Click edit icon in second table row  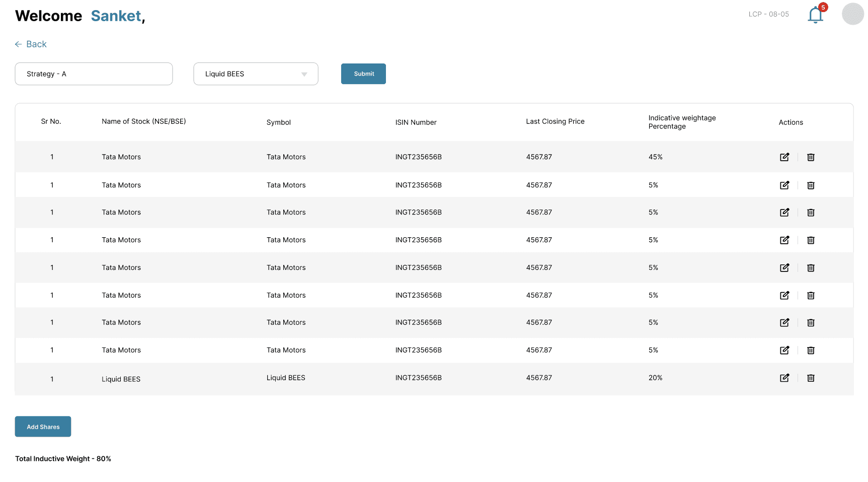tap(784, 185)
